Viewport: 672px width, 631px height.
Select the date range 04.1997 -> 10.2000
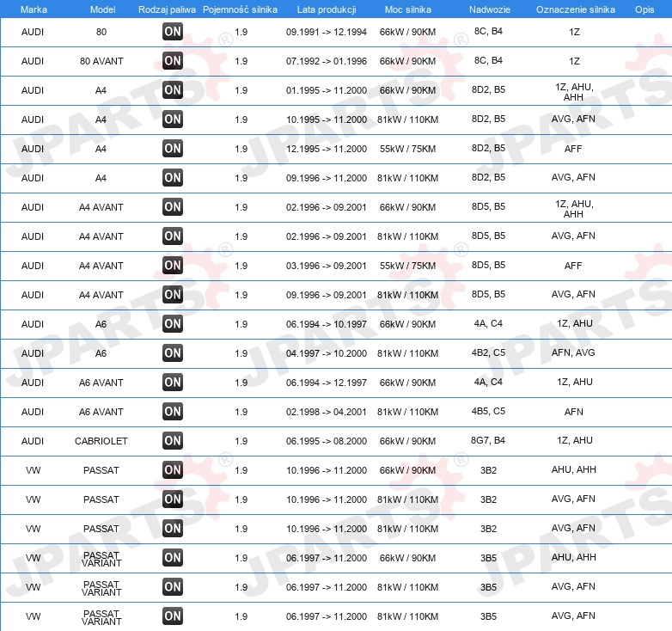tap(327, 352)
